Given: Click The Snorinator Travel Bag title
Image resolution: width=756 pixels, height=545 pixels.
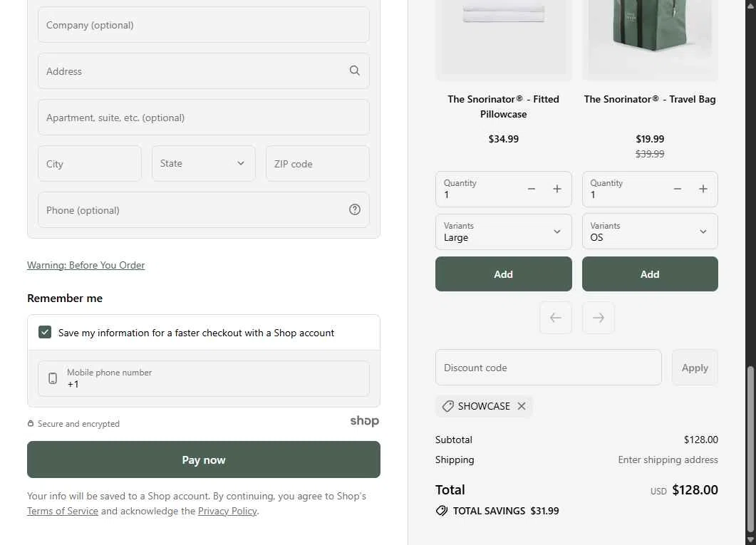Looking at the screenshot, I should pyautogui.click(x=650, y=99).
